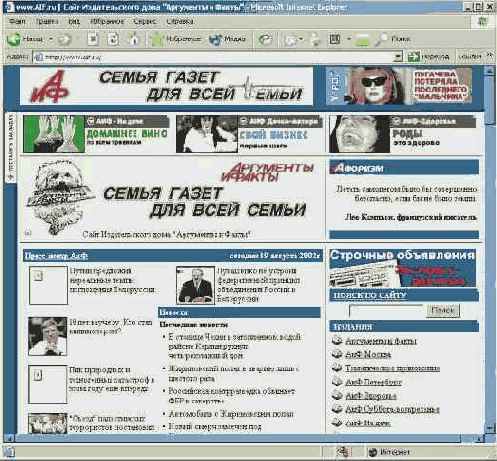Click the Строчные объявления banner
Screen dimensions: 497x461
point(403,268)
